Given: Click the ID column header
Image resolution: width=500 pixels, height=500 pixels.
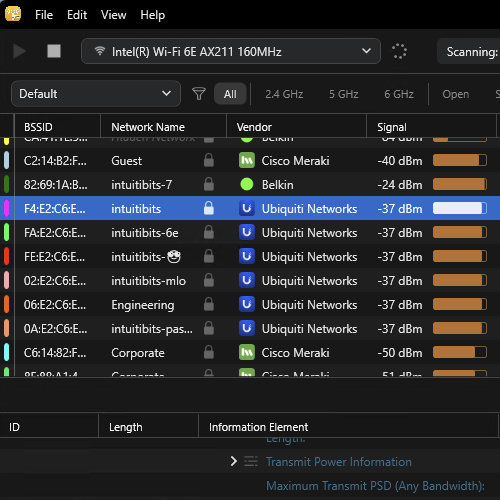Looking at the screenshot, I should tap(49, 427).
